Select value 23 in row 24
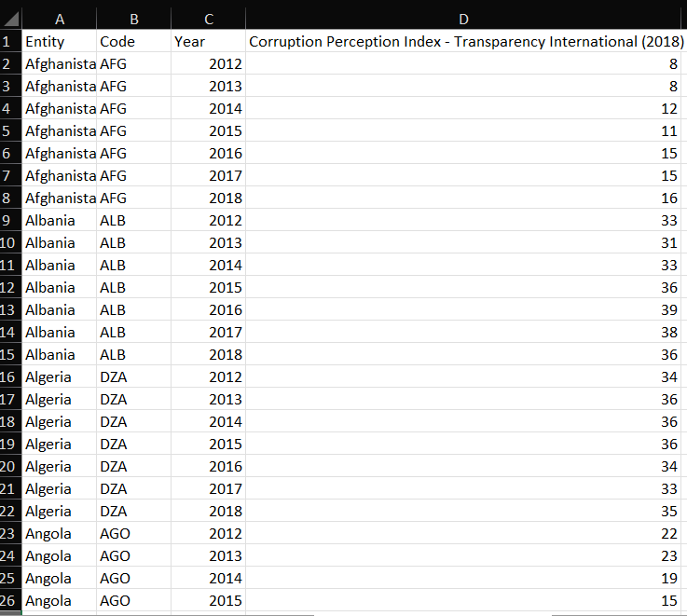Screen dimensions: 687x616 [x=463, y=555]
